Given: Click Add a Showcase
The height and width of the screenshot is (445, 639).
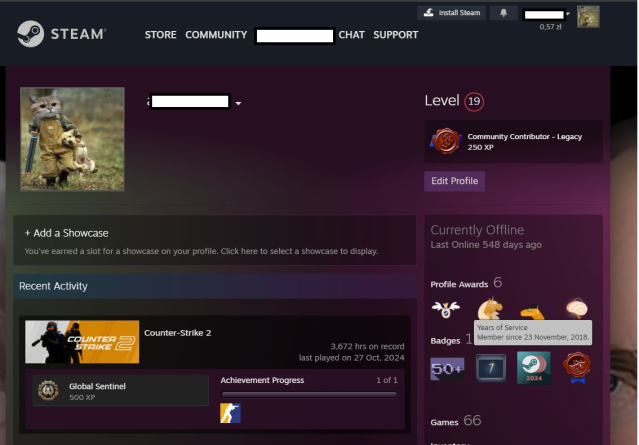Looking at the screenshot, I should coord(66,233).
